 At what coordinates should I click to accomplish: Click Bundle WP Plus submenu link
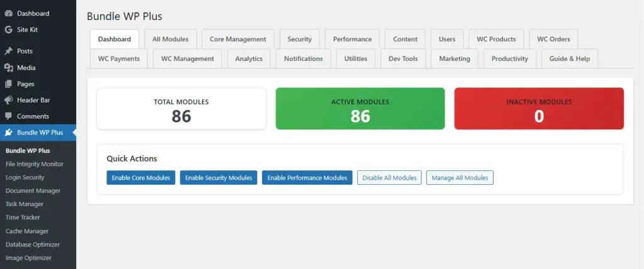(28, 151)
